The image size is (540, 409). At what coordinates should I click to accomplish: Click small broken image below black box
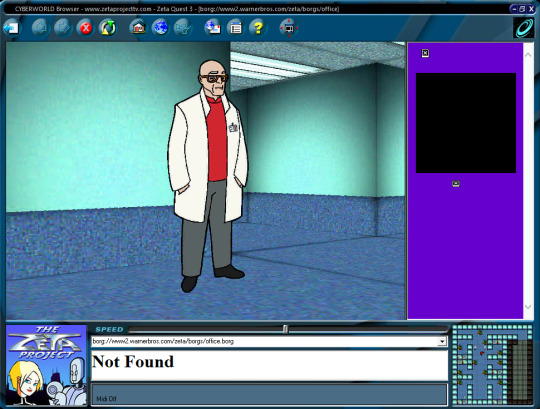[456, 183]
